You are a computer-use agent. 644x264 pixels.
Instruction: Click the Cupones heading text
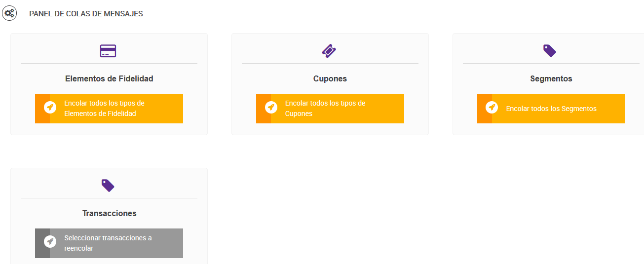point(330,78)
